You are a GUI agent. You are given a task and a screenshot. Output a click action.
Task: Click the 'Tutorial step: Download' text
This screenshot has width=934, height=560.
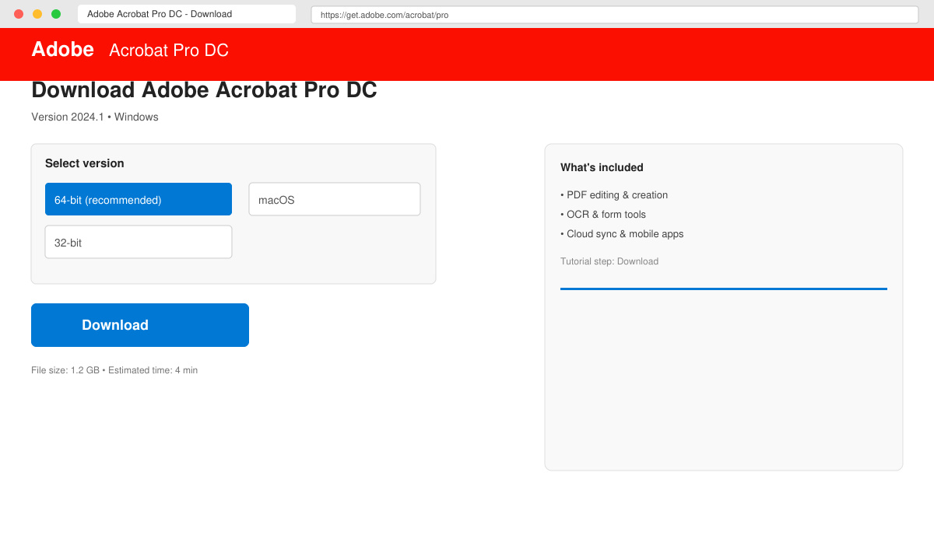609,261
